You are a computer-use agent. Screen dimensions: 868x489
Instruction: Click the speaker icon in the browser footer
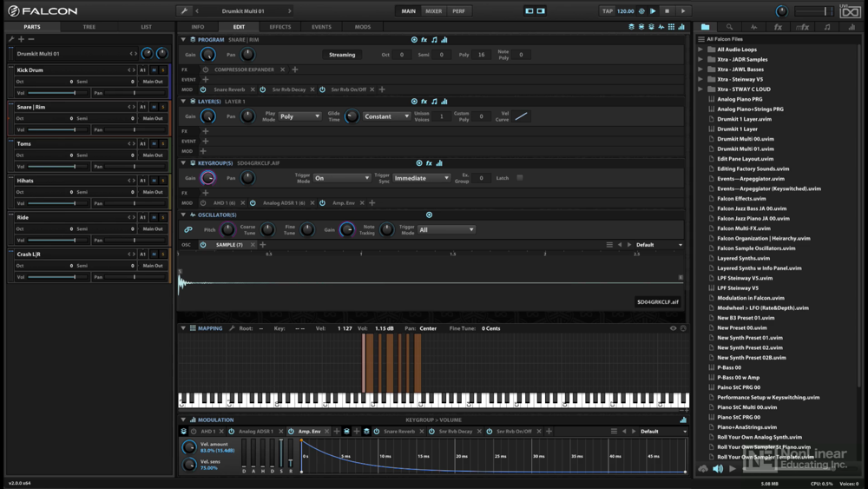point(718,469)
